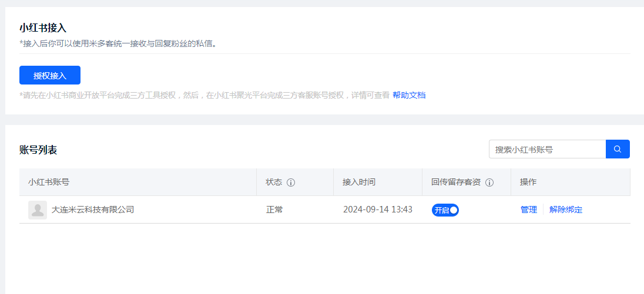The image size is (644, 294).
Task: Select the 大连米云科技有限公司 account name
Action: (x=93, y=209)
